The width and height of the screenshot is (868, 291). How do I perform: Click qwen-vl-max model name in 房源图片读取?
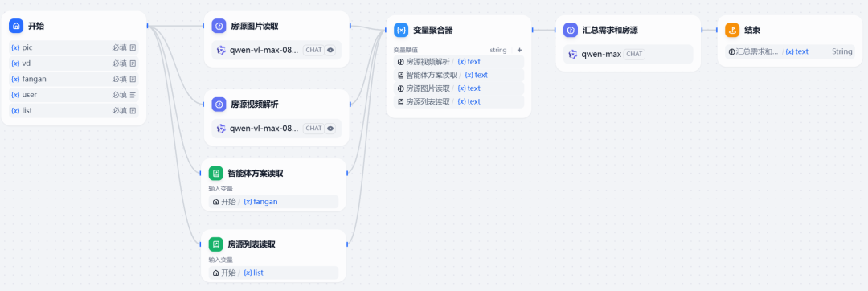pos(264,51)
